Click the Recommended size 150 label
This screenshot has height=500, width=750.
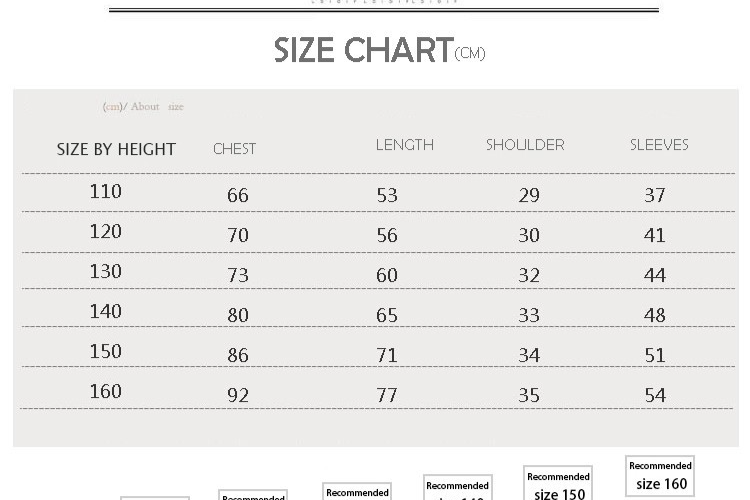(558, 485)
